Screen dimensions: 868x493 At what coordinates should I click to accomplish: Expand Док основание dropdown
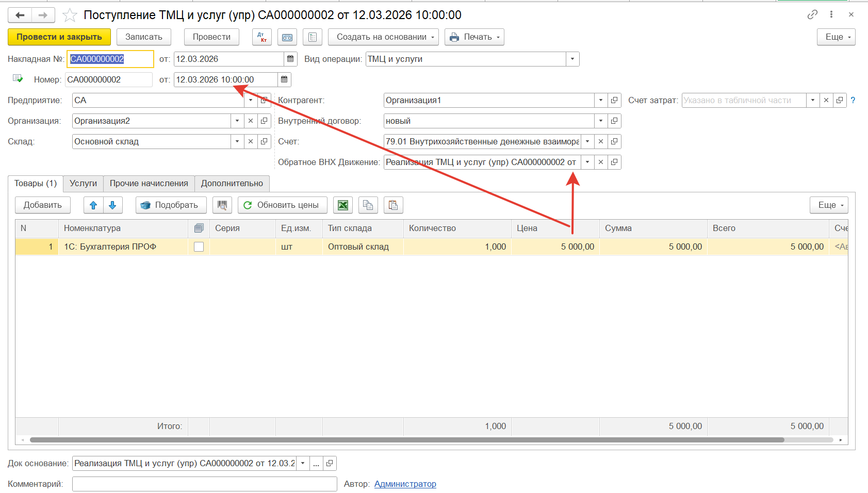pos(303,464)
